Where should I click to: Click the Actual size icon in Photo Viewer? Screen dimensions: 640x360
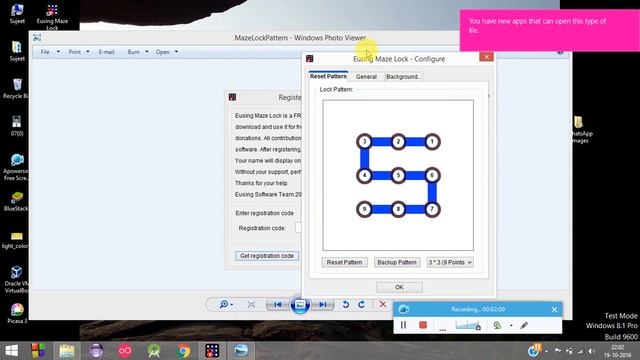pyautogui.click(x=251, y=304)
